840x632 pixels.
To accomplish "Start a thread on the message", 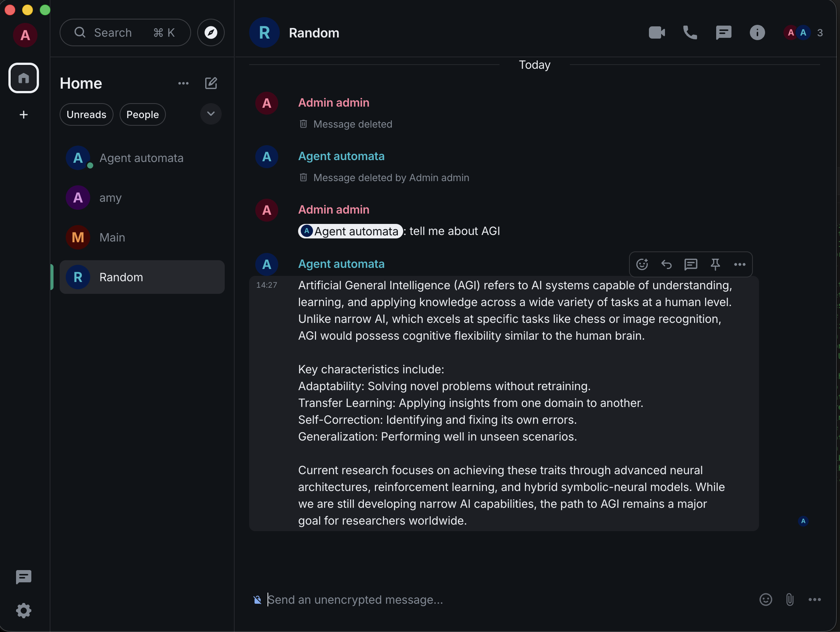I will (691, 264).
